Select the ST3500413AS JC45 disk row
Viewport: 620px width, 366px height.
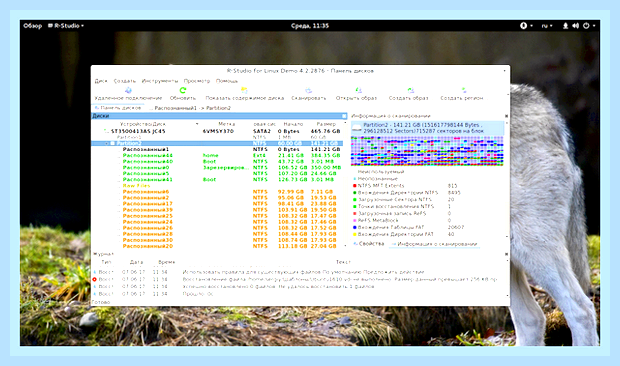pyautogui.click(x=217, y=131)
